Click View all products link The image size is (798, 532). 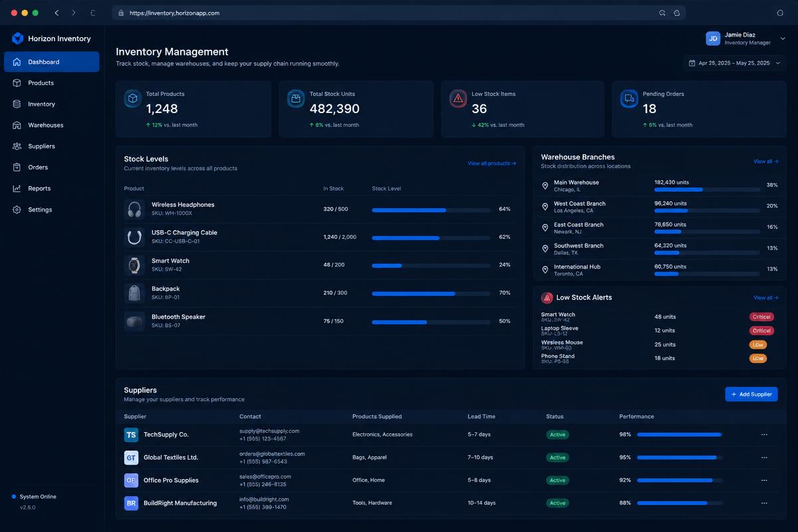click(491, 163)
